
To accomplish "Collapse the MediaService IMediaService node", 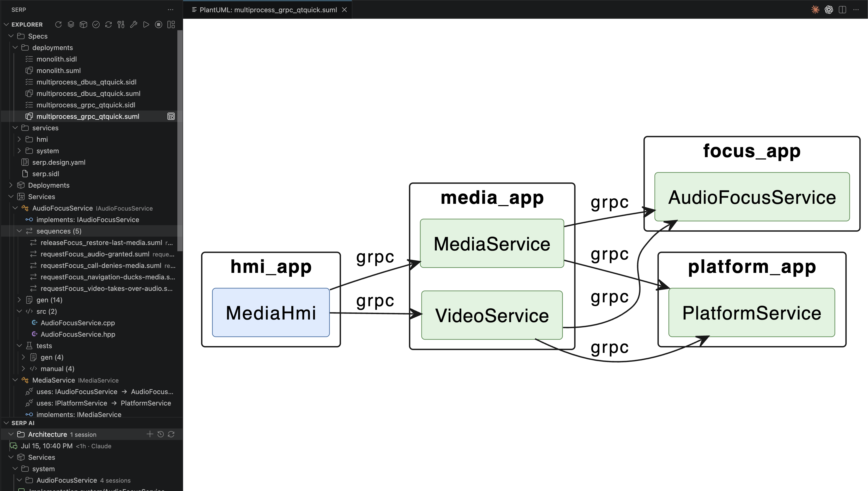I will pyautogui.click(x=15, y=380).
